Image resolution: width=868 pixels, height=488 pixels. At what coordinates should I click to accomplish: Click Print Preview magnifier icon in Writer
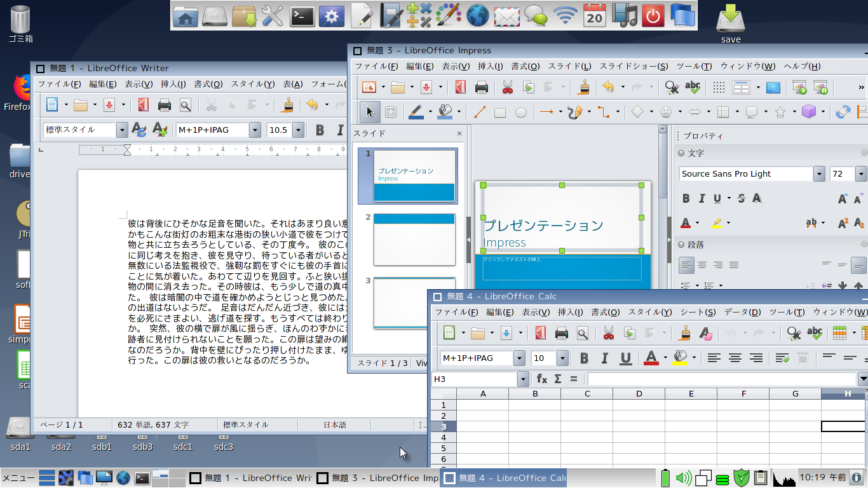click(185, 105)
